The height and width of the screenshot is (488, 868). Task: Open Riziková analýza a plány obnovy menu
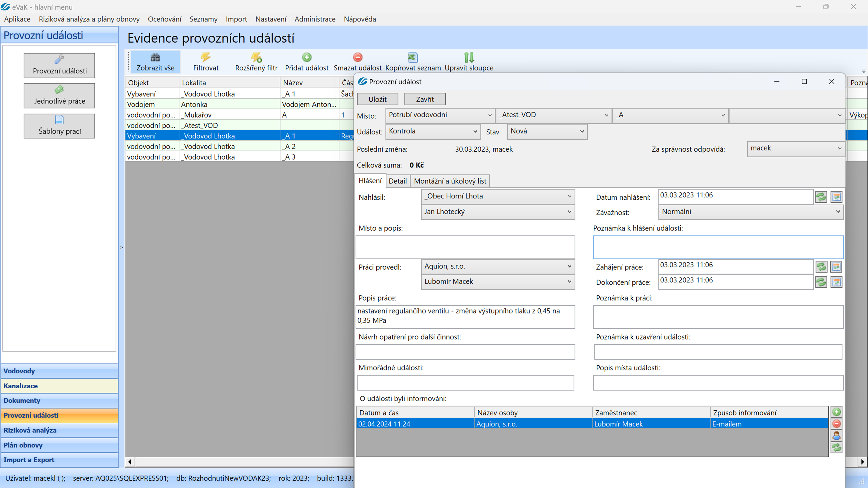[x=89, y=19]
